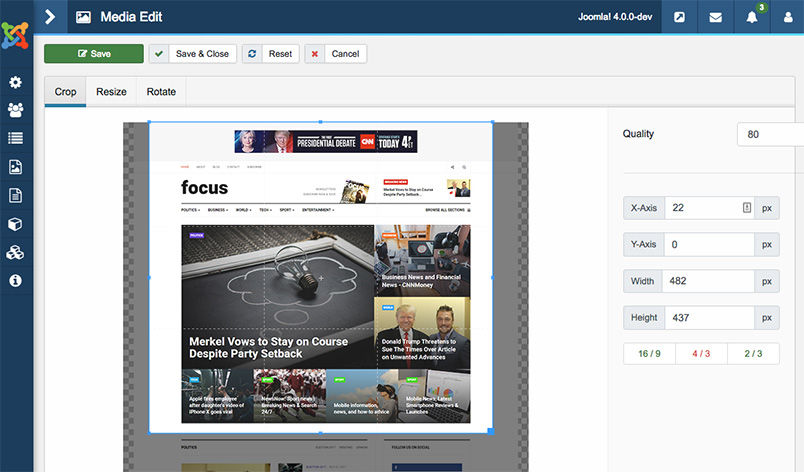Image resolution: width=804 pixels, height=472 pixels.
Task: Open the settings gear in the sidebar
Action: tap(16, 82)
